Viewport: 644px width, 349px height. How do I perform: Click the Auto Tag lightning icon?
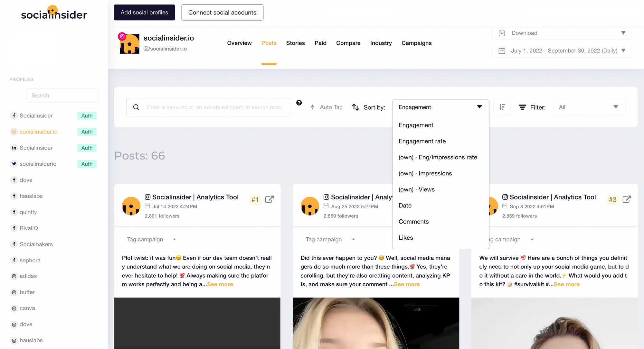coord(312,107)
